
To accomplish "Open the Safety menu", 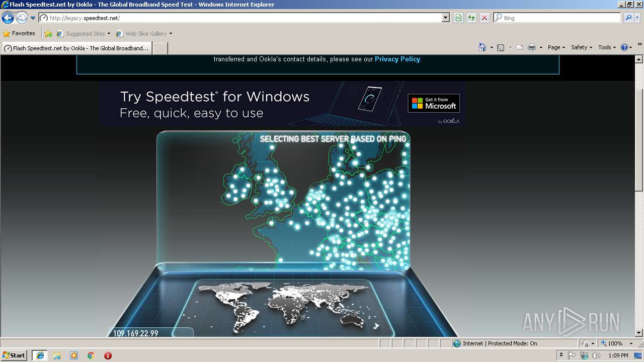I will tap(582, 47).
